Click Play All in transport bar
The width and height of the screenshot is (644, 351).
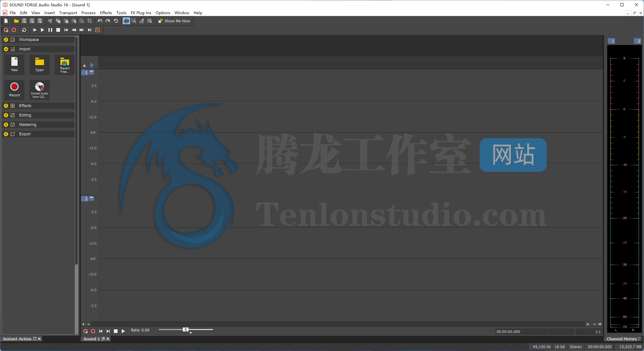(x=35, y=30)
